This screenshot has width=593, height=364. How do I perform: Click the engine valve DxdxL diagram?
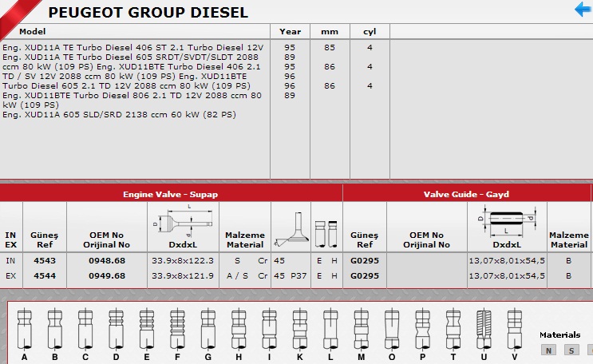pyautogui.click(x=183, y=222)
